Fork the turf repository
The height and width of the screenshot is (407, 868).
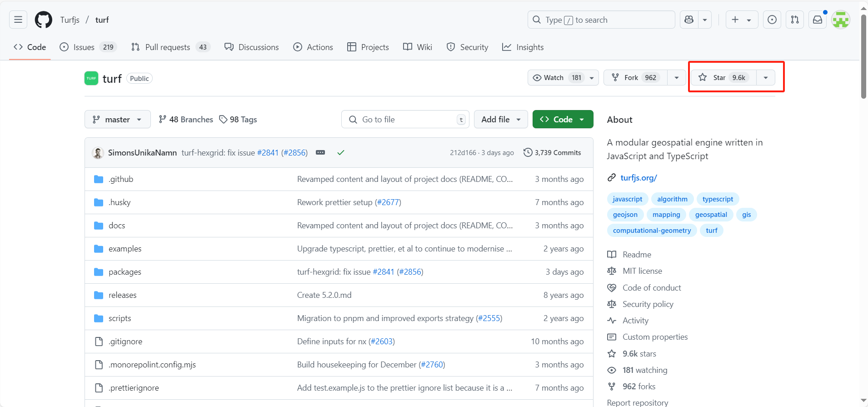pyautogui.click(x=636, y=78)
